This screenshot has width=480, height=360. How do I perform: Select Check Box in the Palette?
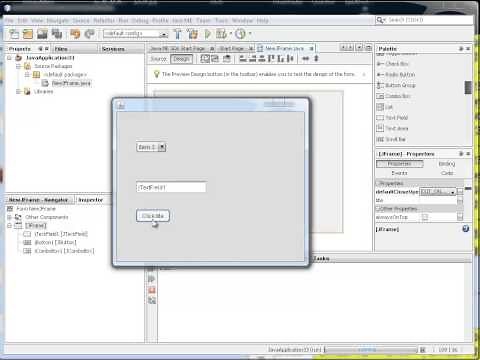point(393,64)
